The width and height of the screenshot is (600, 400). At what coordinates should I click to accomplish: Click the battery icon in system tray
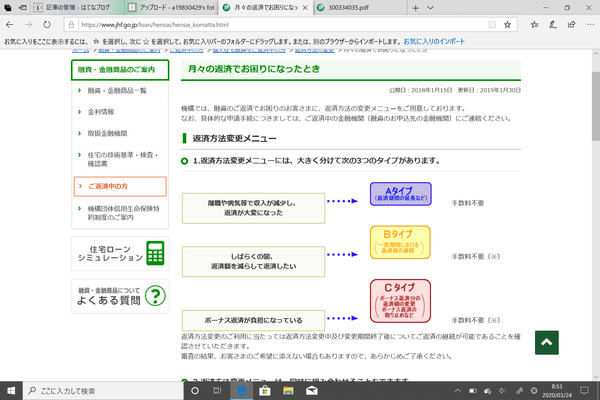point(473,391)
